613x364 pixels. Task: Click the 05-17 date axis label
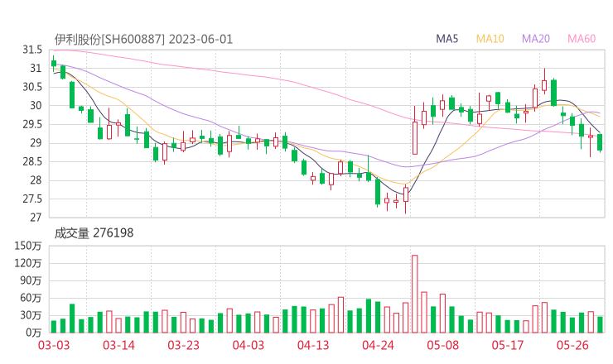click(508, 345)
